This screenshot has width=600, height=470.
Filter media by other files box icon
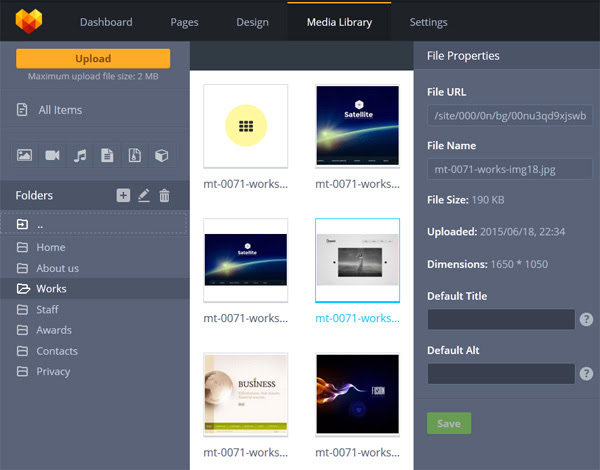[x=161, y=155]
